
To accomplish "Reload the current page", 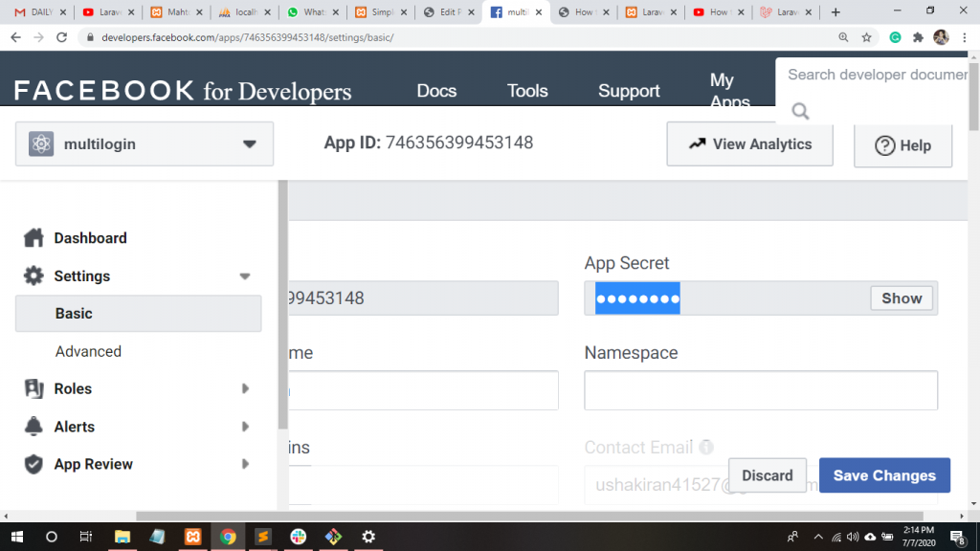I will pyautogui.click(x=61, y=37).
